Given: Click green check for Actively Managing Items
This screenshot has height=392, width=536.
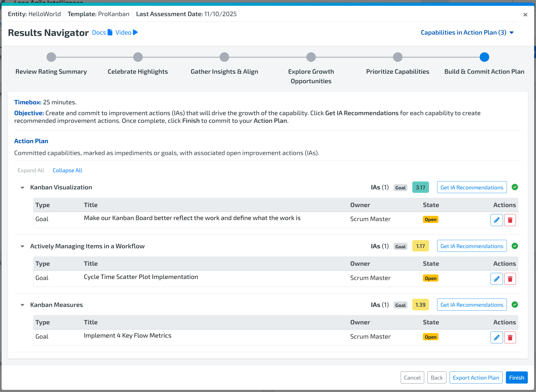Looking at the screenshot, I should 515,246.
